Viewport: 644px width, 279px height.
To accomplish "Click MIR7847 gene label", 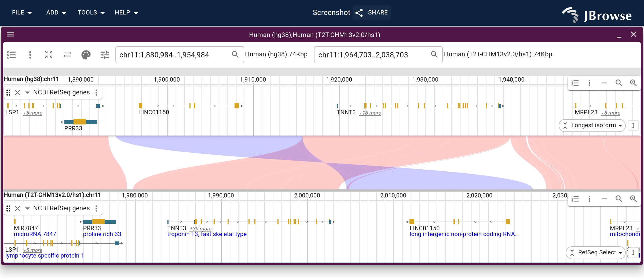I will pos(26,228).
